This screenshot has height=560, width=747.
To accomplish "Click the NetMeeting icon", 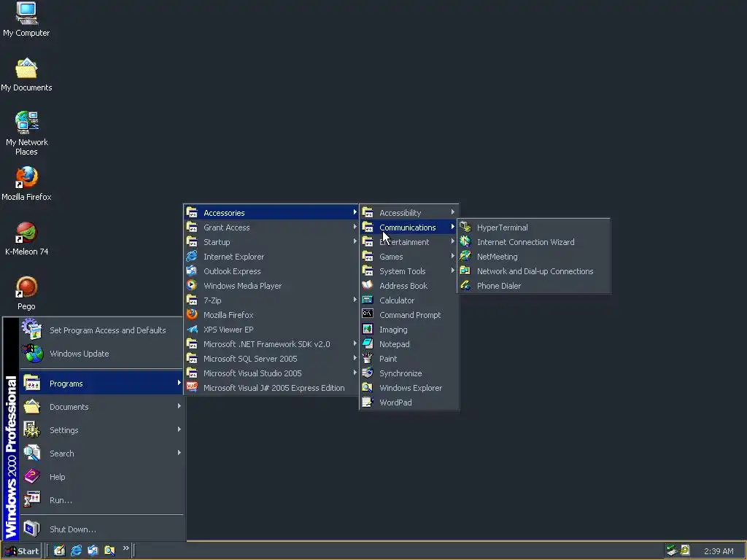I will (x=465, y=256).
